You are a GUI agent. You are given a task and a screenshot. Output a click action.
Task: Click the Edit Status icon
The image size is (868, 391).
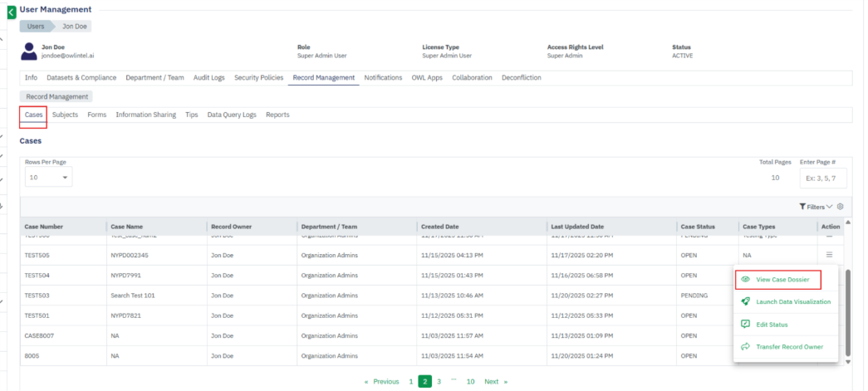(x=746, y=325)
